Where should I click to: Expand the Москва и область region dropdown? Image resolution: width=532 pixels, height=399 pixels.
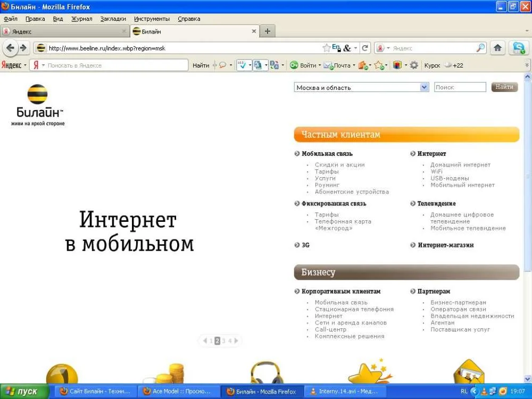(x=424, y=87)
